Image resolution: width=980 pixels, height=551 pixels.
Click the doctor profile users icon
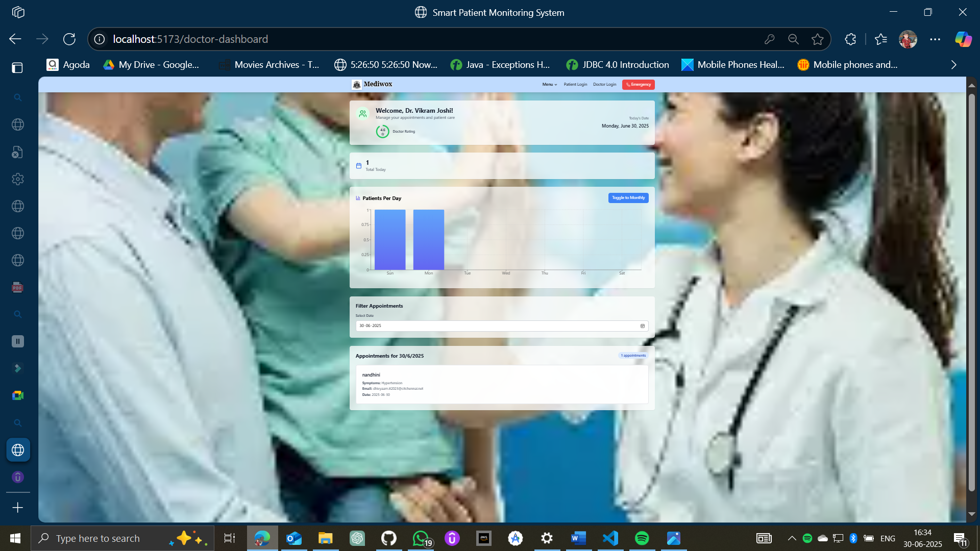coord(362,114)
